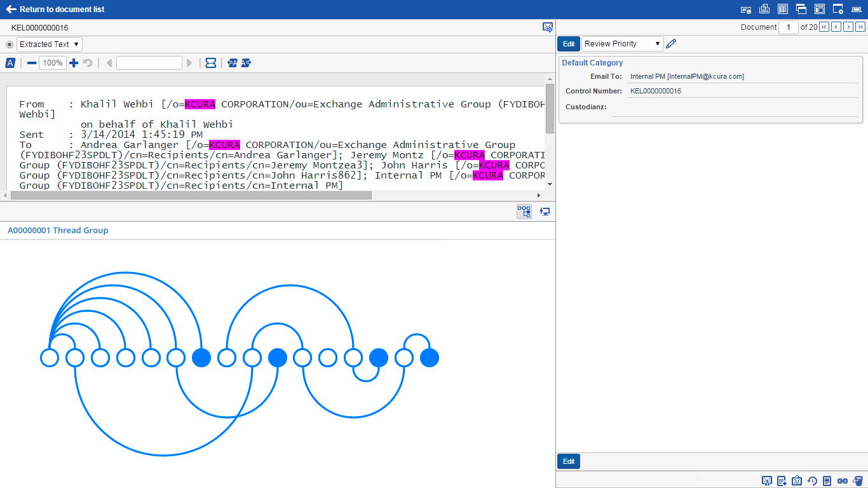This screenshot has width=868, height=488.
Task: Open the Extracted Text viewer dropdown
Action: tap(50, 44)
